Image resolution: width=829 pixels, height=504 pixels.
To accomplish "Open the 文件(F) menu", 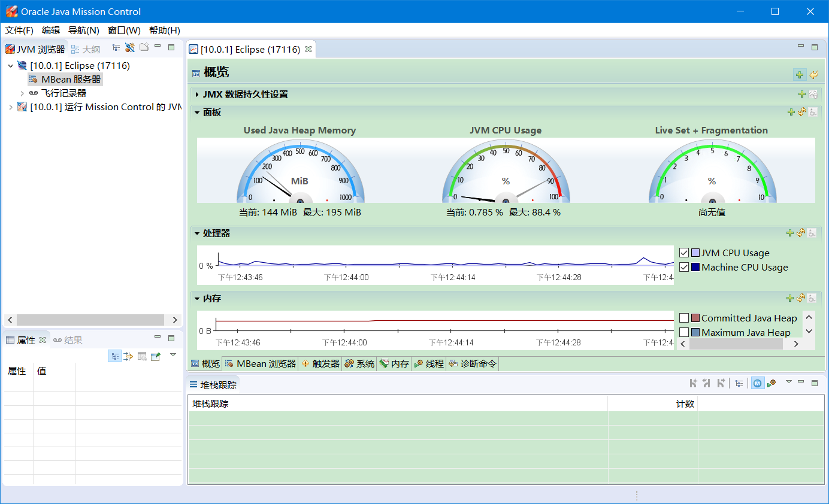I will (x=19, y=31).
